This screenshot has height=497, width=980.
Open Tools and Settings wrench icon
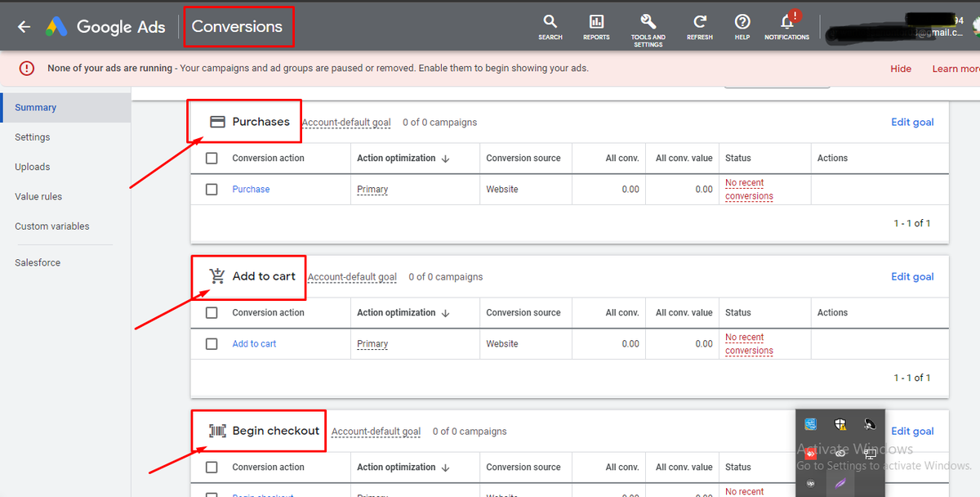(648, 21)
